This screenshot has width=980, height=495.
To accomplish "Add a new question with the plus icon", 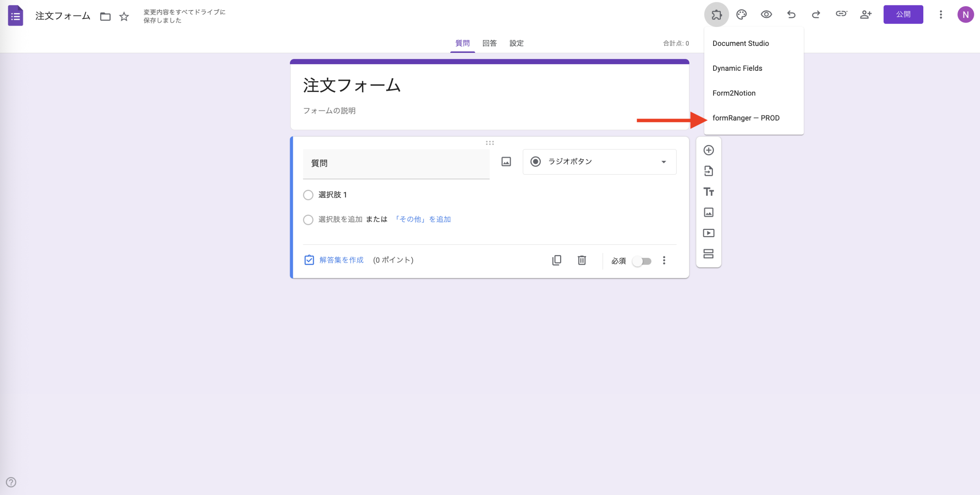I will (x=709, y=150).
